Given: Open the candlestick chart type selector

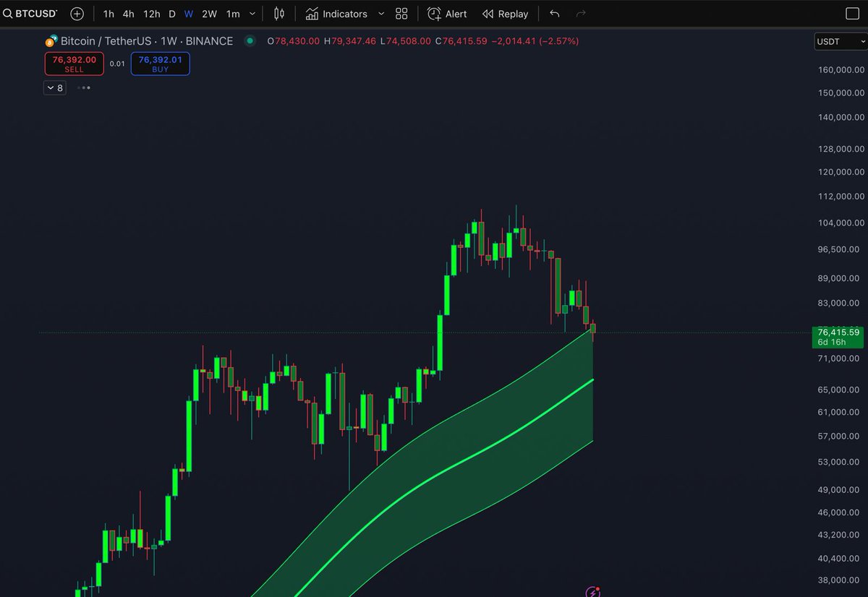Looking at the screenshot, I should (x=279, y=14).
